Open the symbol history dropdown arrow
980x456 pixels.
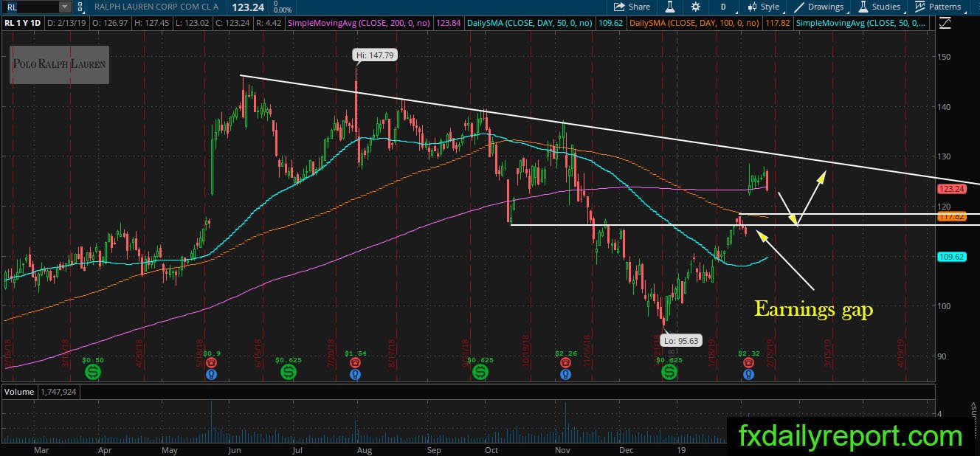[64, 7]
